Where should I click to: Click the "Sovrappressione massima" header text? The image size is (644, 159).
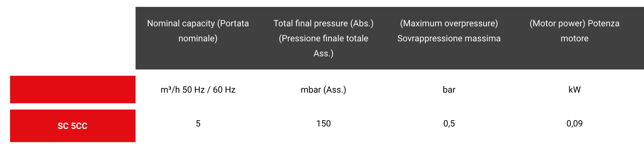[x=449, y=38]
